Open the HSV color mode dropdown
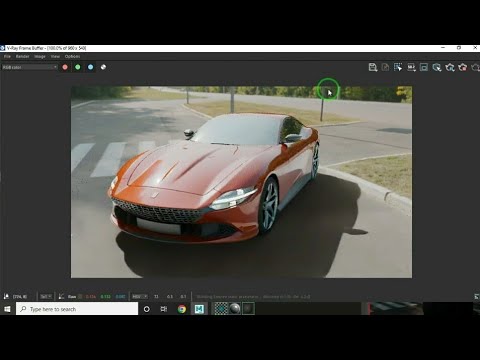 pos(139,296)
